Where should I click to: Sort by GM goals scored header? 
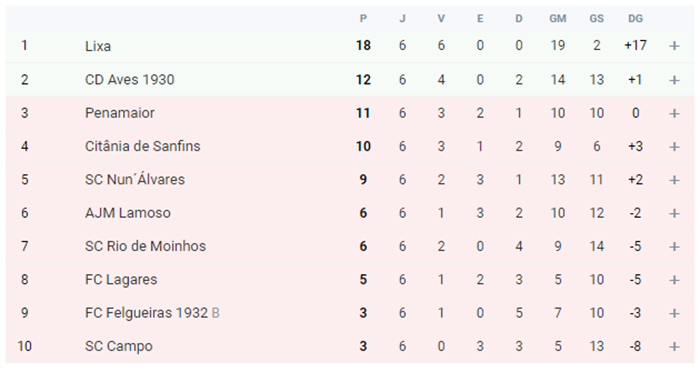pyautogui.click(x=558, y=19)
